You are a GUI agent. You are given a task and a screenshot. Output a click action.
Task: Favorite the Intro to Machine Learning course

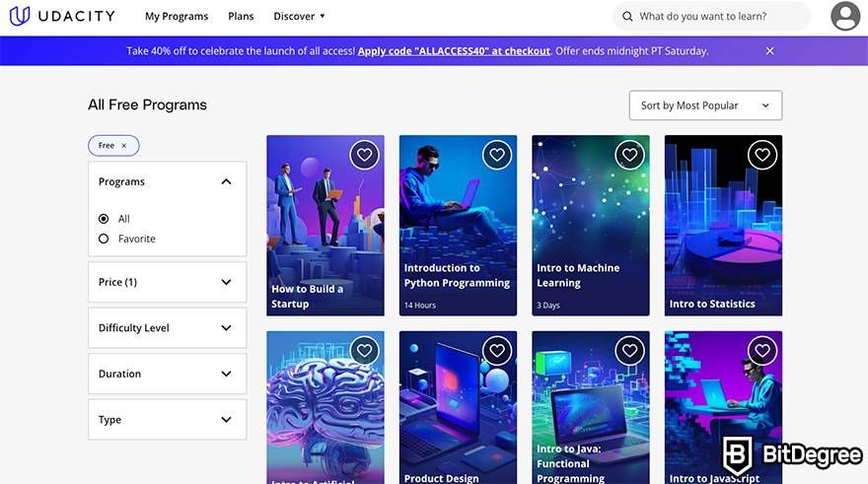629,155
